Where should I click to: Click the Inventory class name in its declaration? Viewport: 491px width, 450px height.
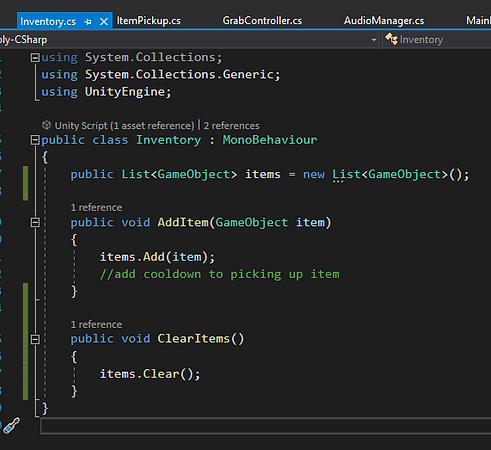pyautogui.click(x=169, y=140)
